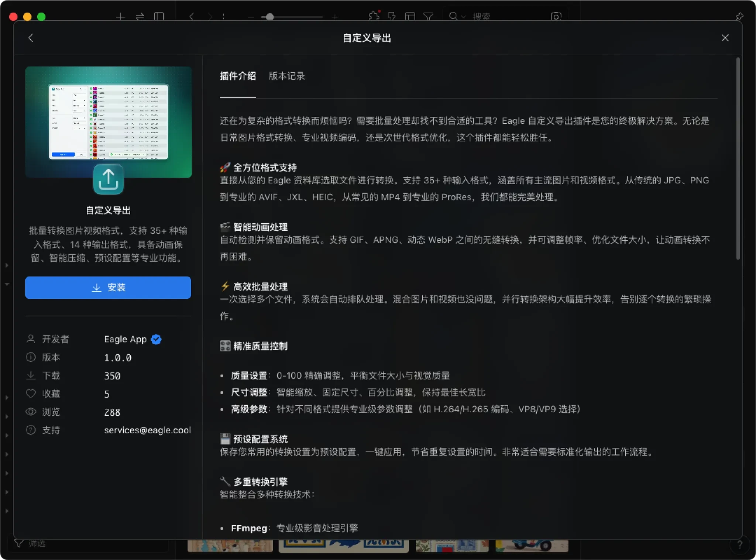
Task: Open the Eagle App developer link
Action: click(x=126, y=339)
